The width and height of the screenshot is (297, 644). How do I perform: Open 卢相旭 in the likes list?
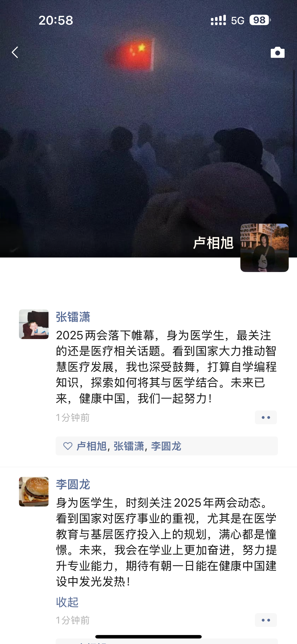click(91, 446)
